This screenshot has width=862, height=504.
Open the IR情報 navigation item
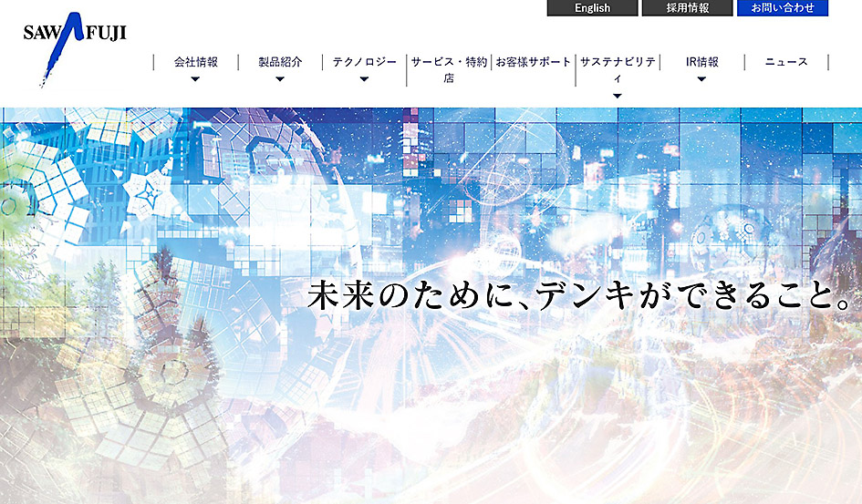[x=701, y=62]
